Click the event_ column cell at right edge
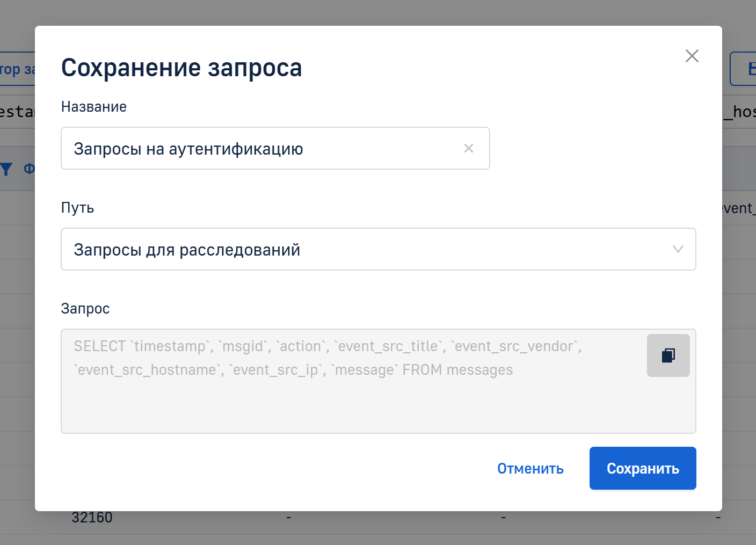Viewport: 756px width, 545px height. [739, 208]
